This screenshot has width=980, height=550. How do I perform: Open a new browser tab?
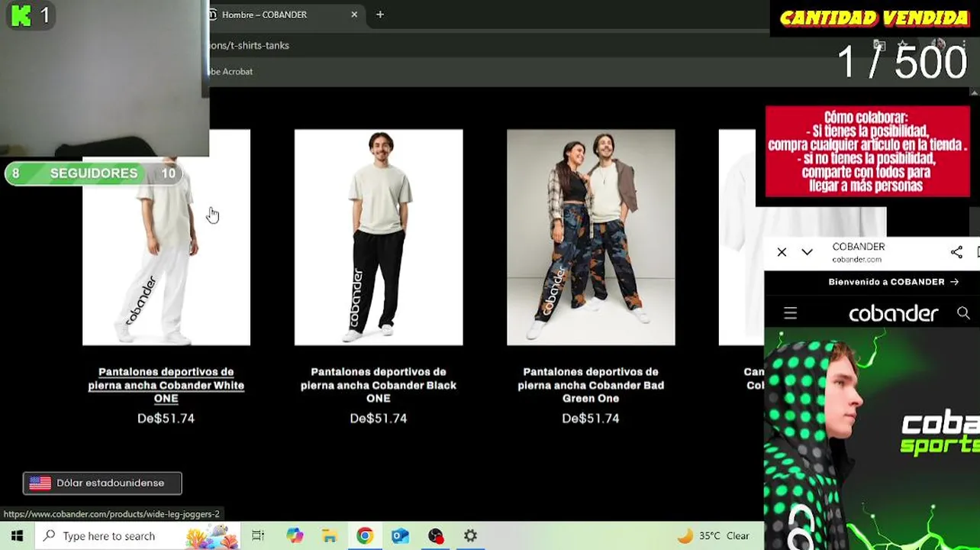[x=380, y=15]
